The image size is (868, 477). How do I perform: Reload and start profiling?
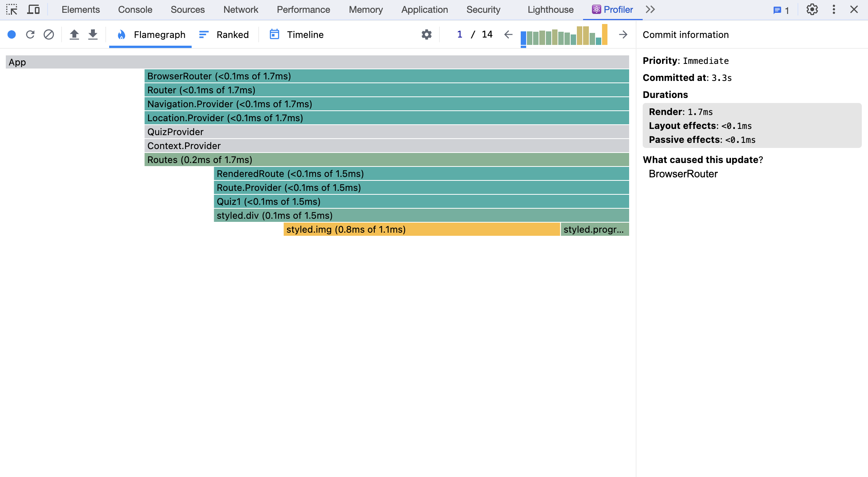(30, 34)
